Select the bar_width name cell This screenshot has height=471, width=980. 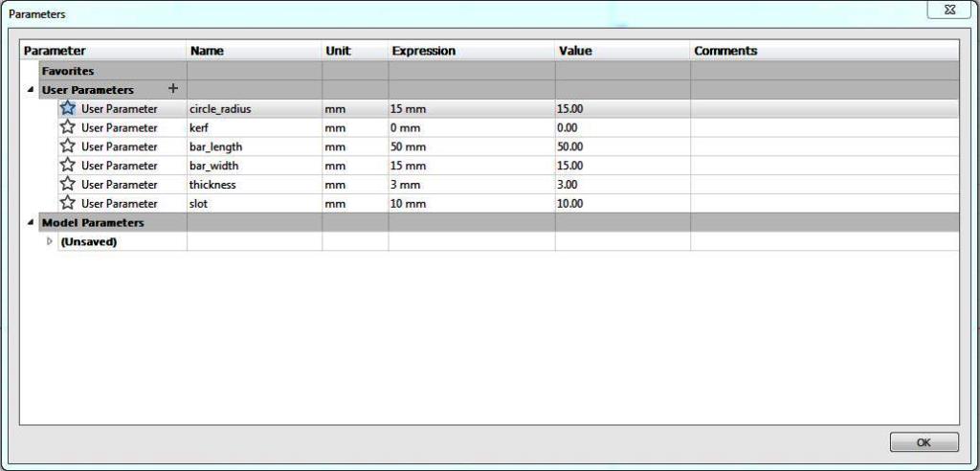[x=255, y=166]
